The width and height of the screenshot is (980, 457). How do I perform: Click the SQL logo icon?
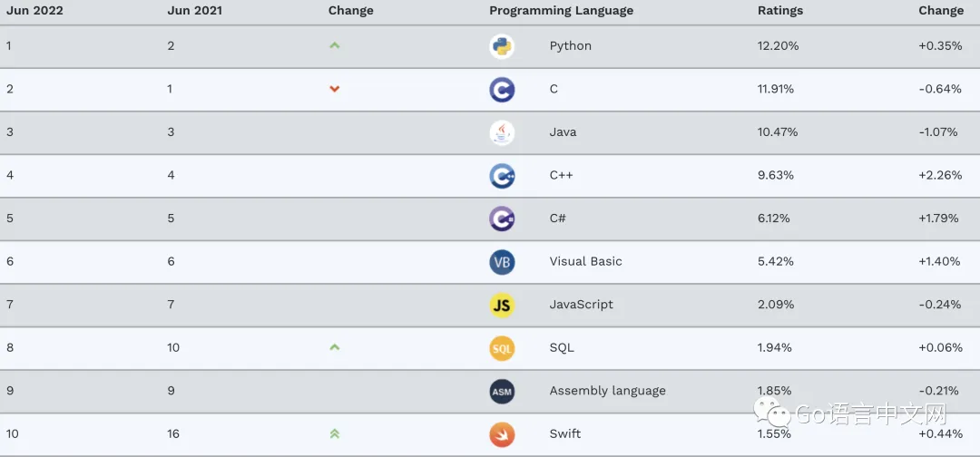tap(502, 348)
